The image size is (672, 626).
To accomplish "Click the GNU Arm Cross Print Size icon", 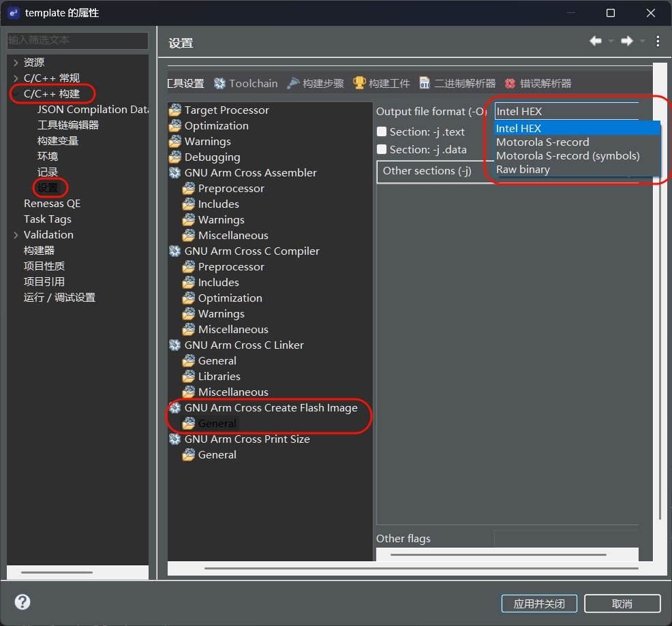I will click(175, 439).
